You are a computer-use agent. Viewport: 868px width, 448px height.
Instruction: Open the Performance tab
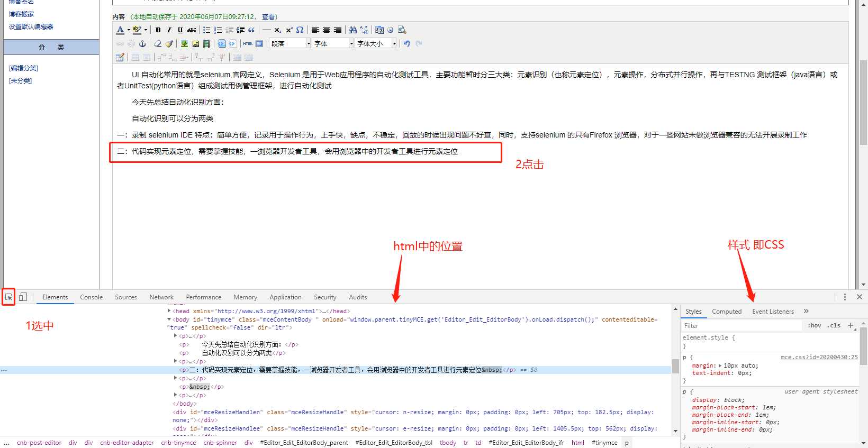(x=203, y=297)
